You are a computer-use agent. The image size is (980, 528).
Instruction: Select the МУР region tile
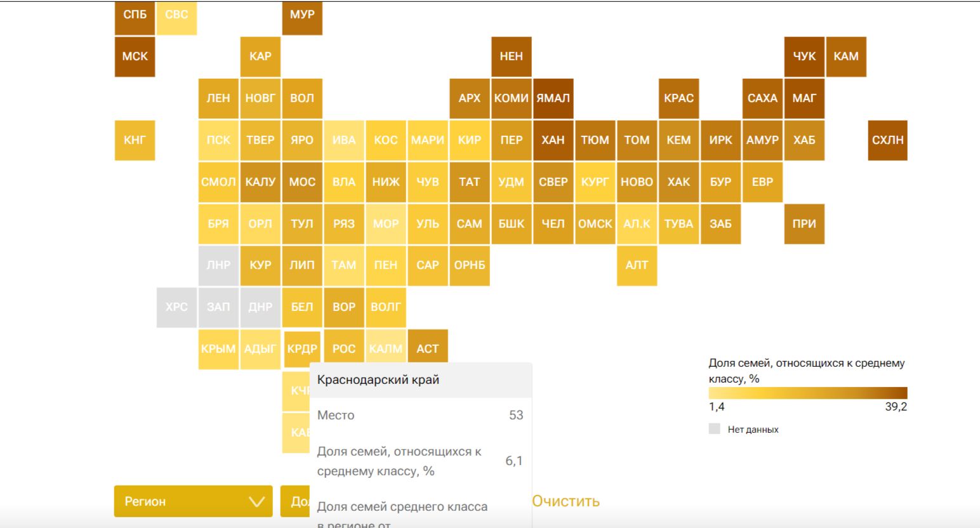click(302, 15)
